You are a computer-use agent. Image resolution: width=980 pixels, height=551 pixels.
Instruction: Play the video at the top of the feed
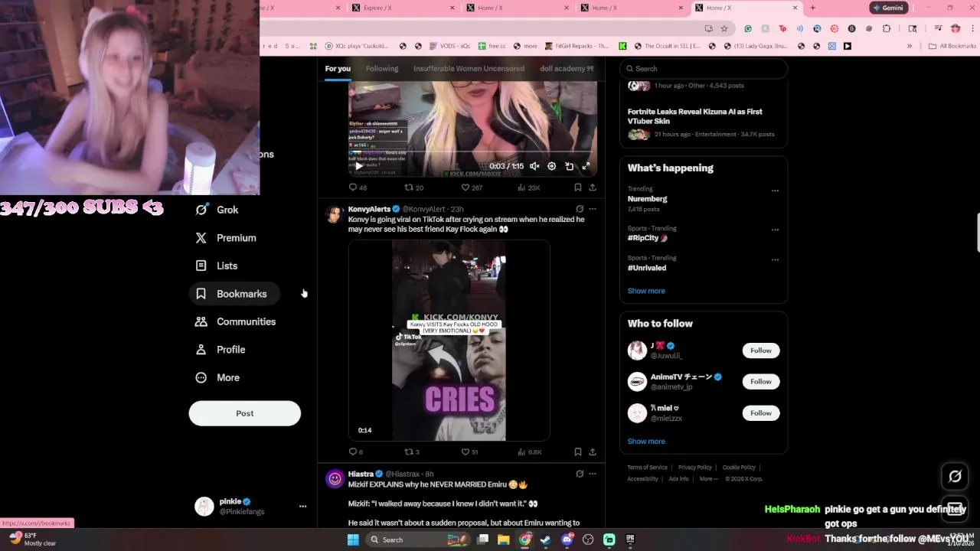(x=359, y=166)
